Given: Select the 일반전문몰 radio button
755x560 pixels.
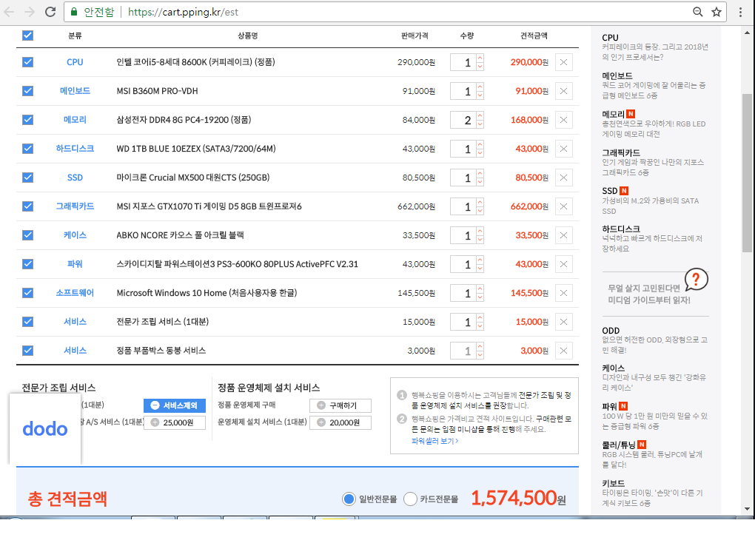Looking at the screenshot, I should (x=349, y=499).
